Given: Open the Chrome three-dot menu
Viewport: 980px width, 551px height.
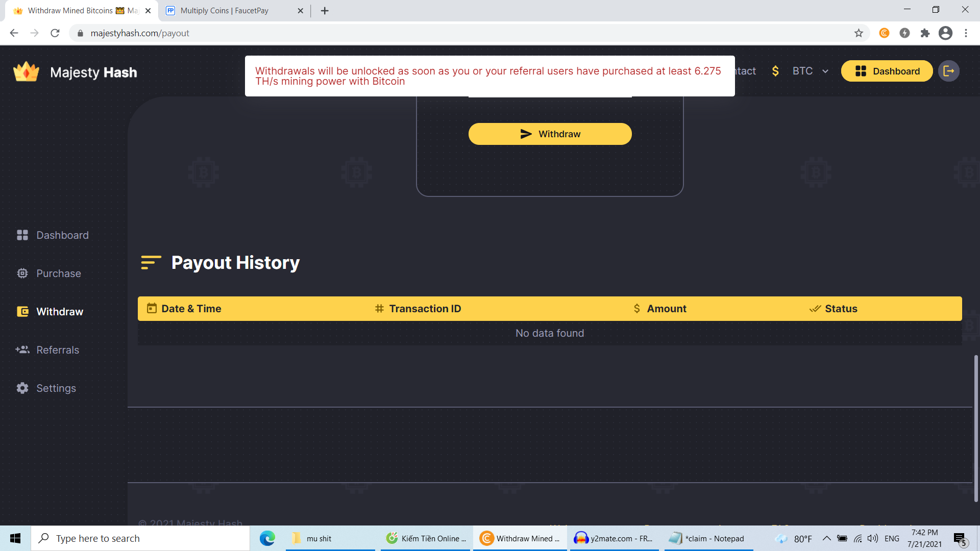Looking at the screenshot, I should coord(966,33).
